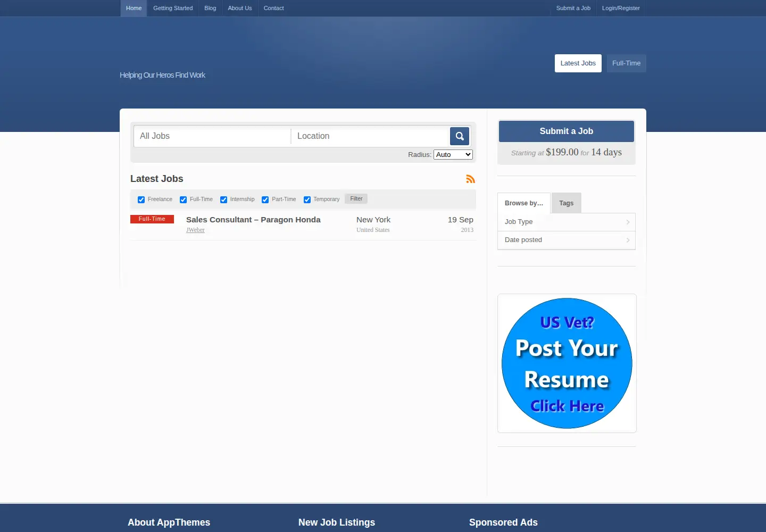This screenshot has width=766, height=532.
Task: Uncheck the Freelance checkbox
Action: tap(141, 199)
